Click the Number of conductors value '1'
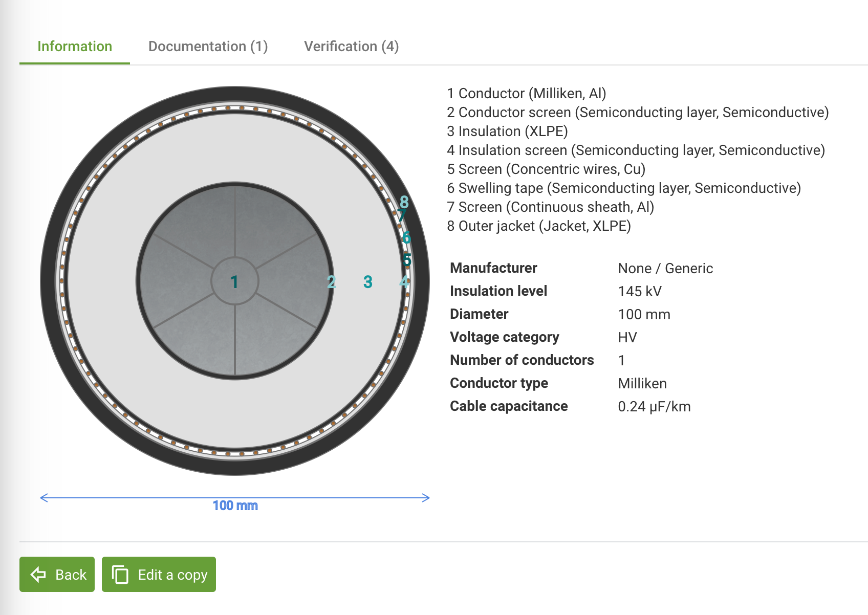Image resolution: width=868 pixels, height=615 pixels. click(621, 360)
